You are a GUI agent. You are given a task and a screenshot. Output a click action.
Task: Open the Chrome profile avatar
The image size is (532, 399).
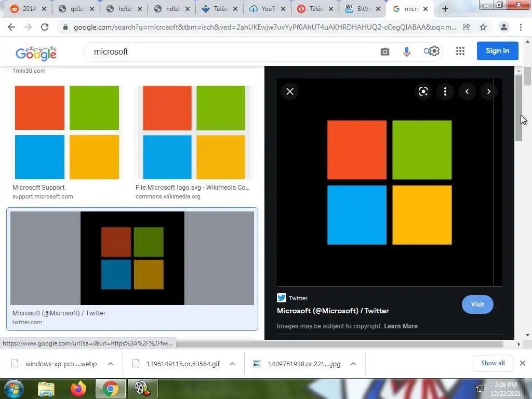coord(504,27)
